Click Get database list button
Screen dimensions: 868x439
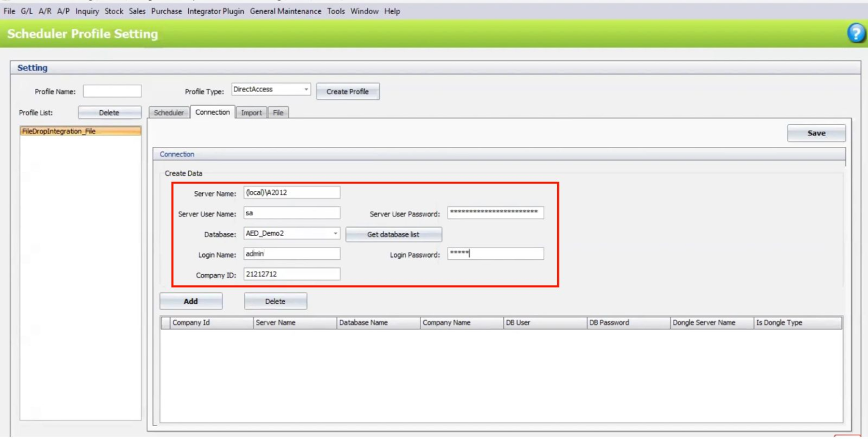click(x=394, y=234)
